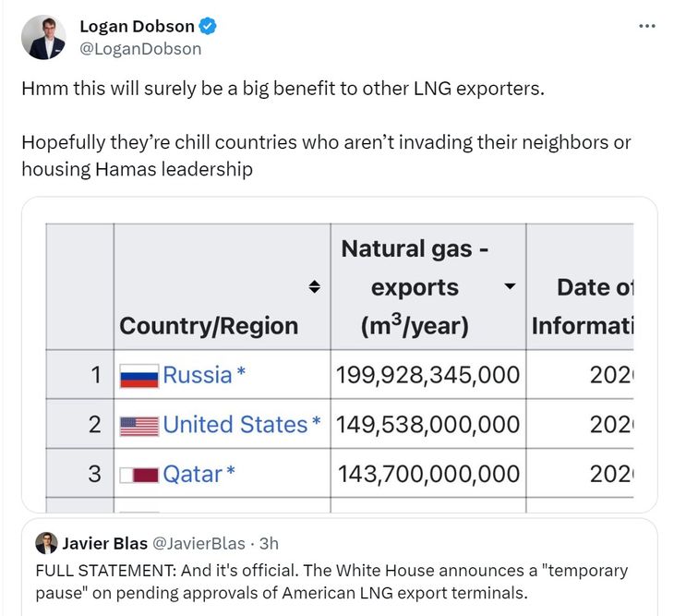Sort natural gas exports column descending
Image resolution: width=674 pixels, height=616 pixels.
tap(510, 286)
